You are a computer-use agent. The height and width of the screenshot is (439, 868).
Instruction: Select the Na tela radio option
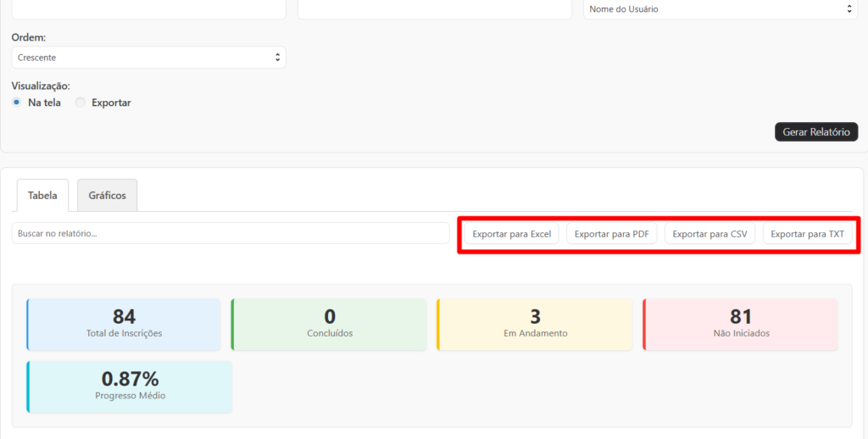pos(17,103)
